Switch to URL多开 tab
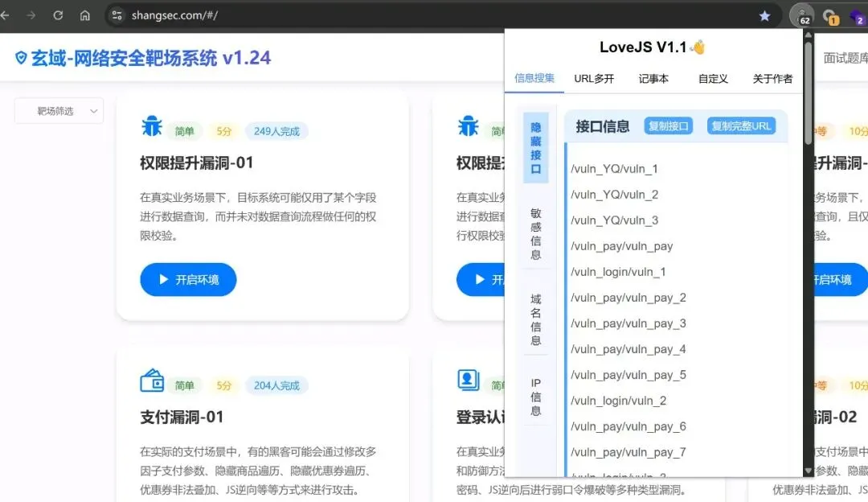This screenshot has width=868, height=502. [594, 79]
